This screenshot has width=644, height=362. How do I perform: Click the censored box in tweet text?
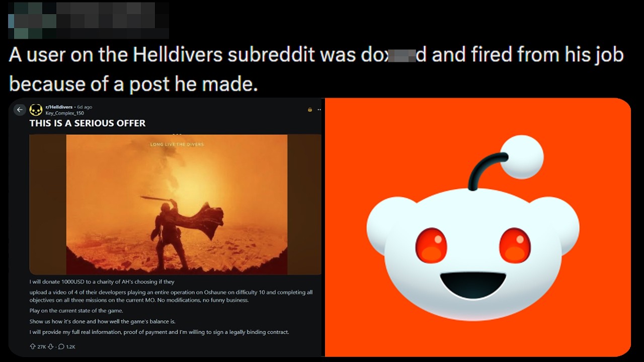tap(401, 55)
